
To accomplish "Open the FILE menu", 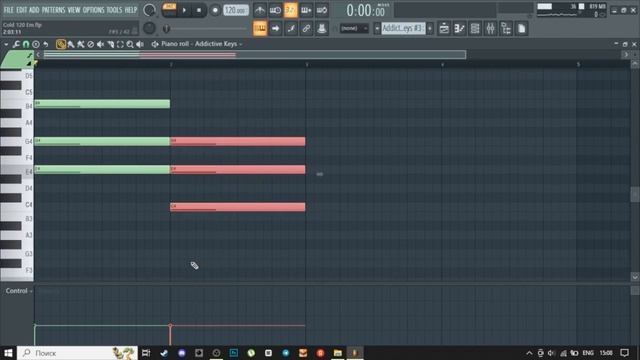I will click(8, 10).
